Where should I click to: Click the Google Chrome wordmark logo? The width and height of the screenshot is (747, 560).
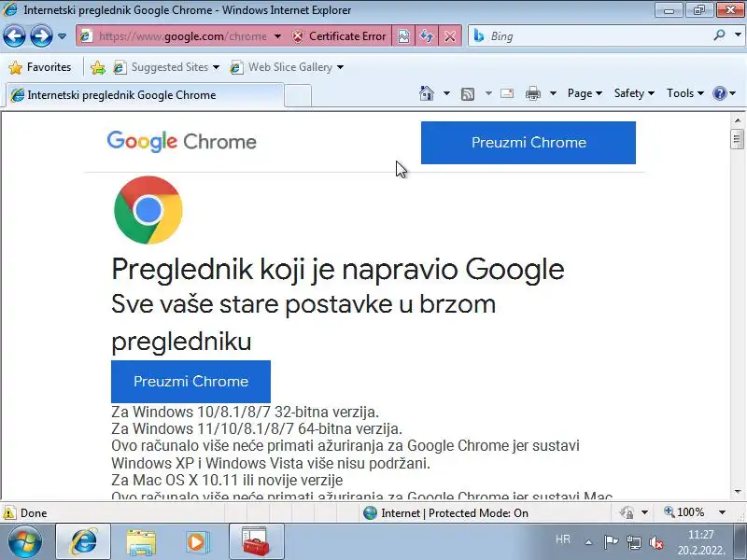point(181,142)
